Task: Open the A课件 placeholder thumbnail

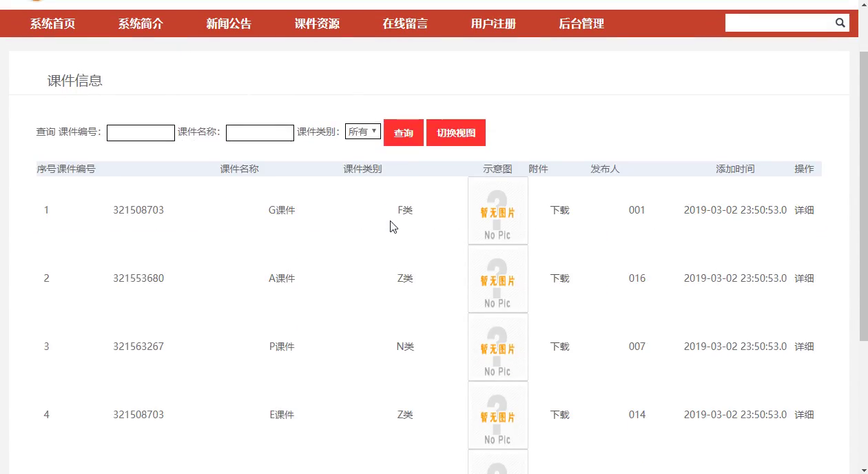Action: click(x=498, y=278)
